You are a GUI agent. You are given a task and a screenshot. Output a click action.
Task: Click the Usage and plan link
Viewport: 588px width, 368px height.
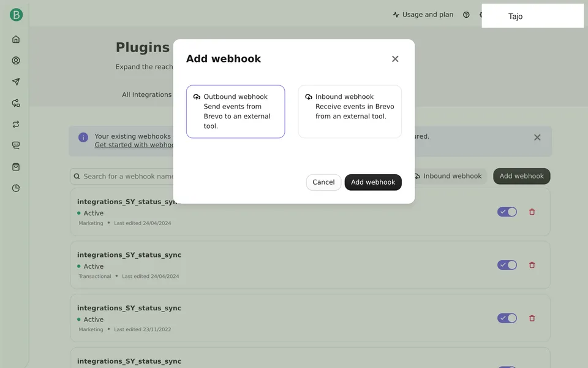[x=423, y=15]
